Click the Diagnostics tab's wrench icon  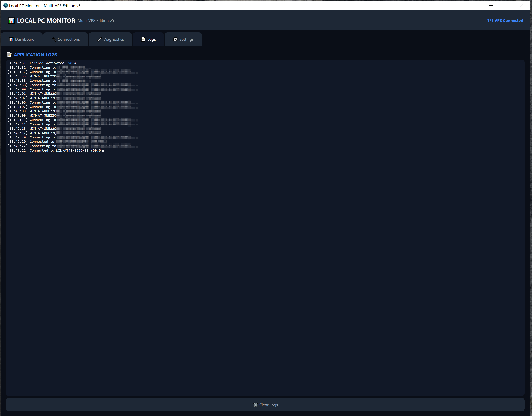(x=99, y=39)
